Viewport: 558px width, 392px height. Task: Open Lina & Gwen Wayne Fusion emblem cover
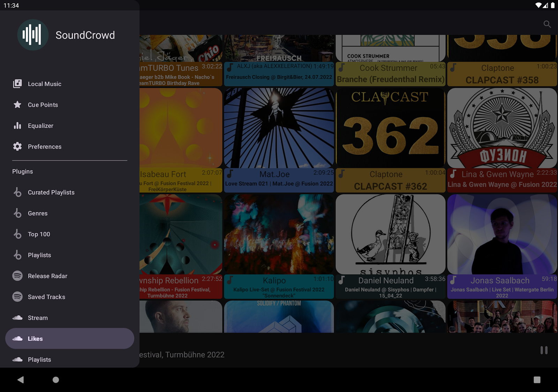pos(502,128)
